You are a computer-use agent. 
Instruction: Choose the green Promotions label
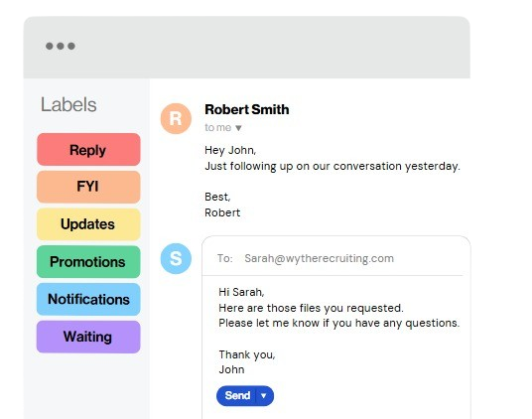click(x=88, y=262)
